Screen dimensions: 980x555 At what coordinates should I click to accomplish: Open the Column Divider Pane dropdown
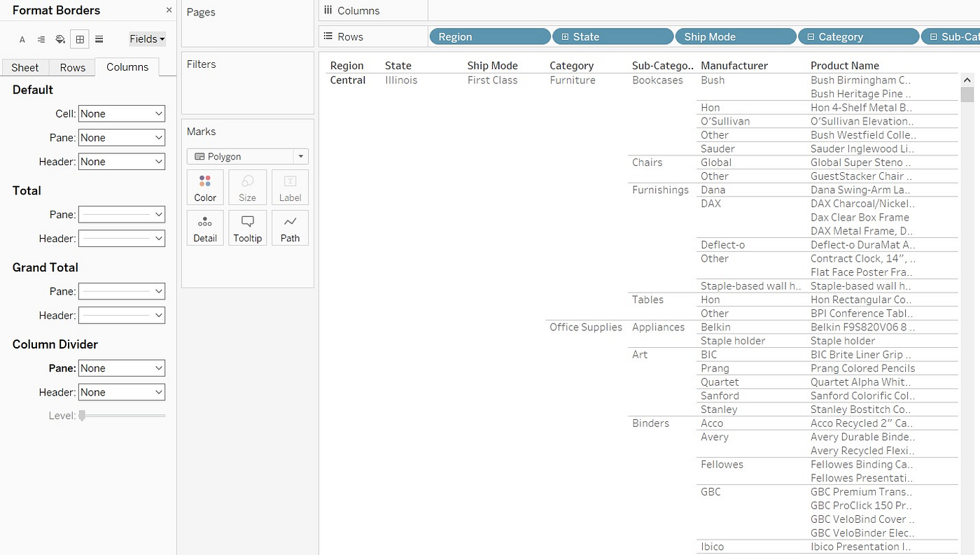[122, 368]
